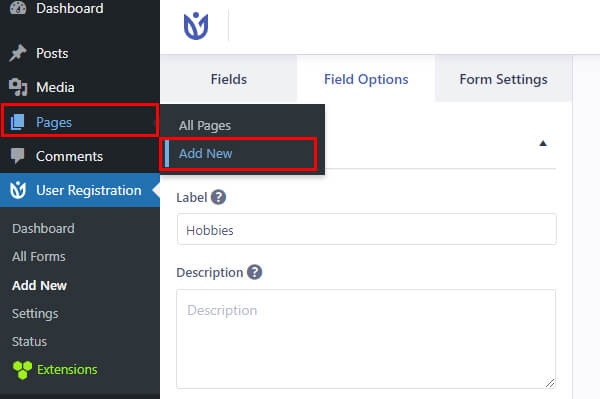
Task: Click the Description help question mark
Action: tap(254, 272)
